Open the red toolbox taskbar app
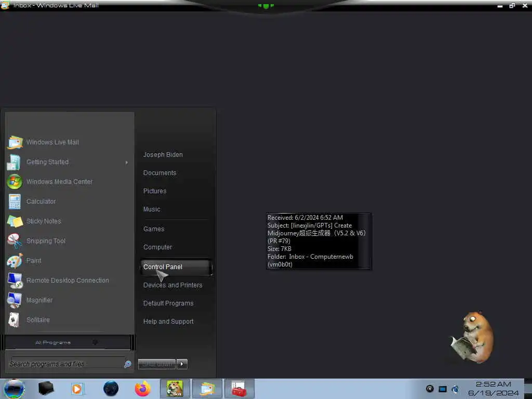The width and height of the screenshot is (532, 399). pyautogui.click(x=239, y=389)
